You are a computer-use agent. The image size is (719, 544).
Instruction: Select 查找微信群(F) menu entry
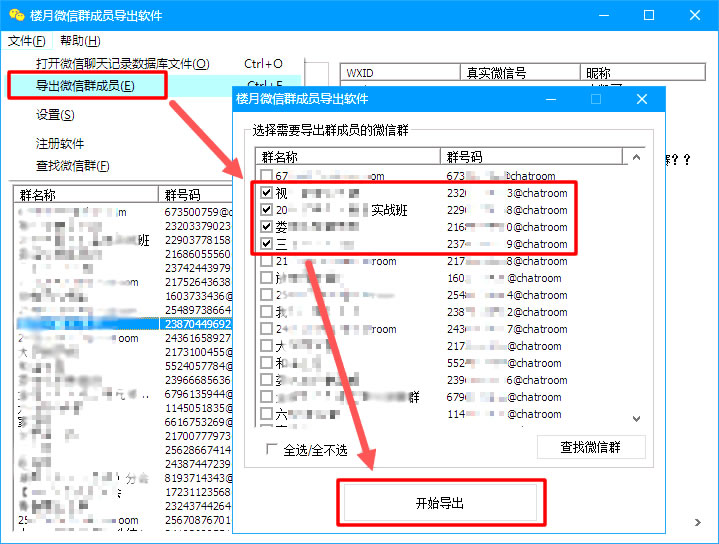72,166
